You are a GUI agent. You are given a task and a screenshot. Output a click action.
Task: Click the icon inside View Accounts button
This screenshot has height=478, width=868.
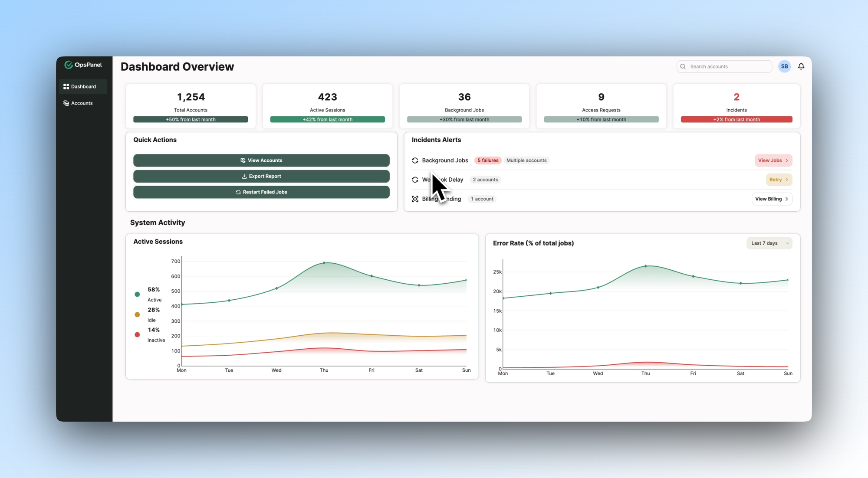click(x=243, y=160)
